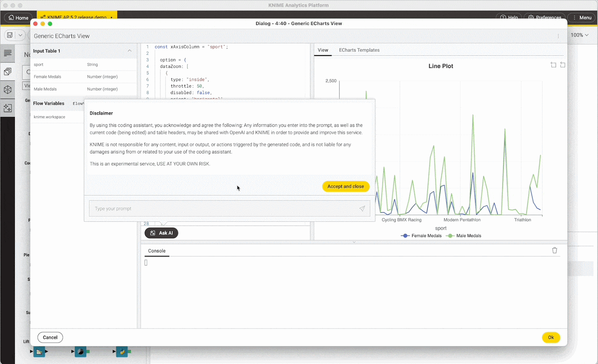598x364 pixels.
Task: Clear console with trash icon
Action: 555,250
